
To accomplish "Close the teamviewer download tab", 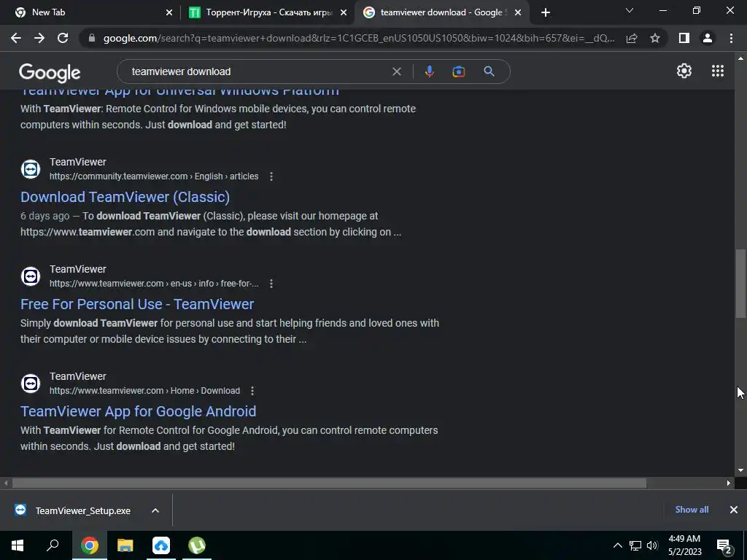I will [519, 12].
